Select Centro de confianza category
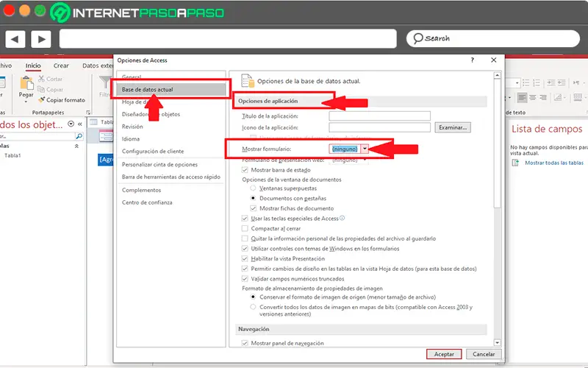588x368 pixels. tap(147, 202)
